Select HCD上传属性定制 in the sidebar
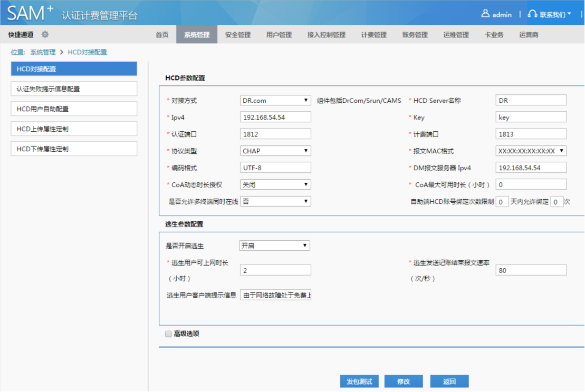The height and width of the screenshot is (392, 585). click(x=74, y=129)
